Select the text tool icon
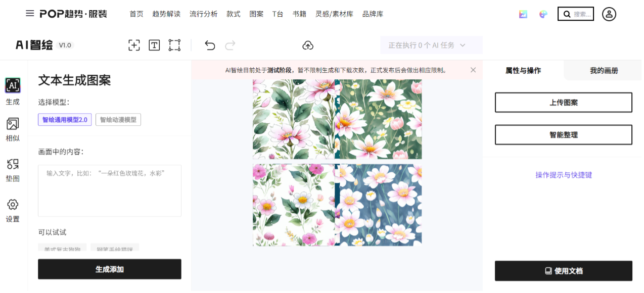This screenshot has height=293, width=644. pyautogui.click(x=154, y=45)
